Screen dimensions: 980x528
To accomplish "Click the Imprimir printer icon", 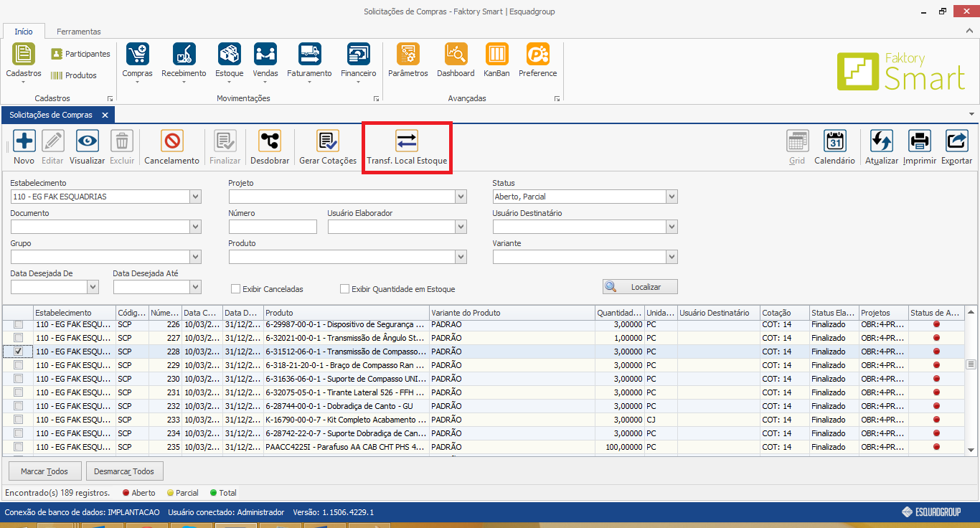I will tap(919, 141).
